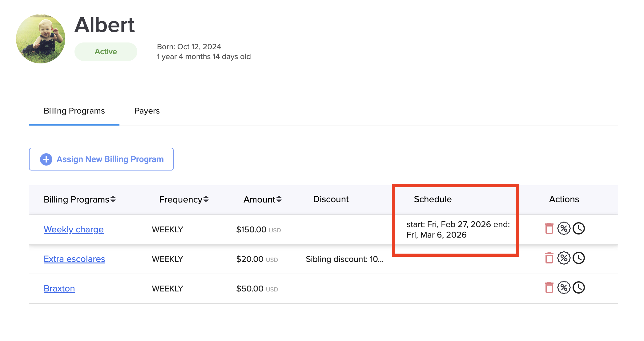
Task: Open discount icon for Extra escolares
Action: (x=564, y=258)
